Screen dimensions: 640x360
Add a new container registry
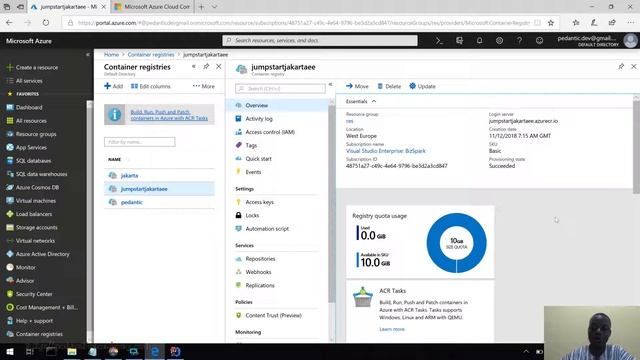tap(113, 86)
